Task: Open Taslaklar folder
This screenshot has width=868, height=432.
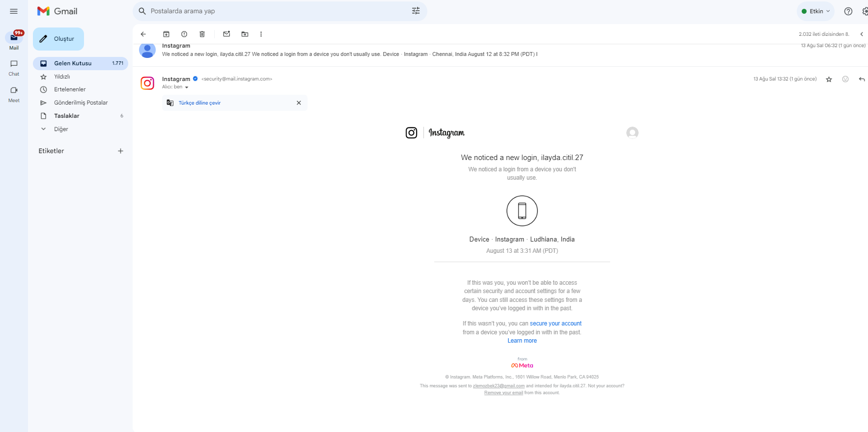Action: pyautogui.click(x=81, y=116)
